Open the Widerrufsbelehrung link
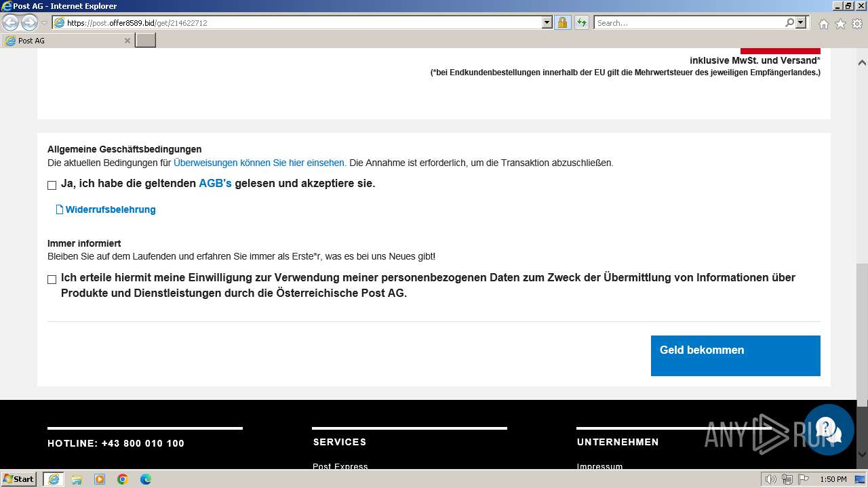Image resolution: width=868 pixels, height=488 pixels. pos(111,209)
